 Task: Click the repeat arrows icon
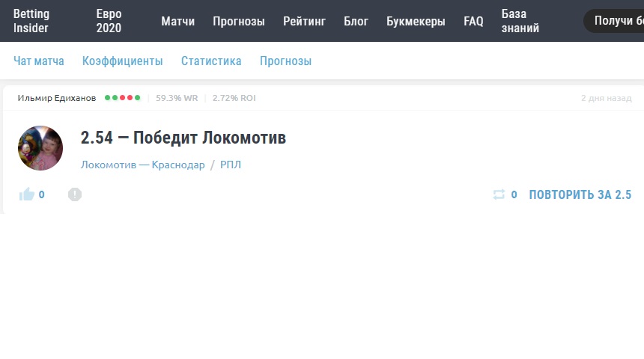point(499,194)
